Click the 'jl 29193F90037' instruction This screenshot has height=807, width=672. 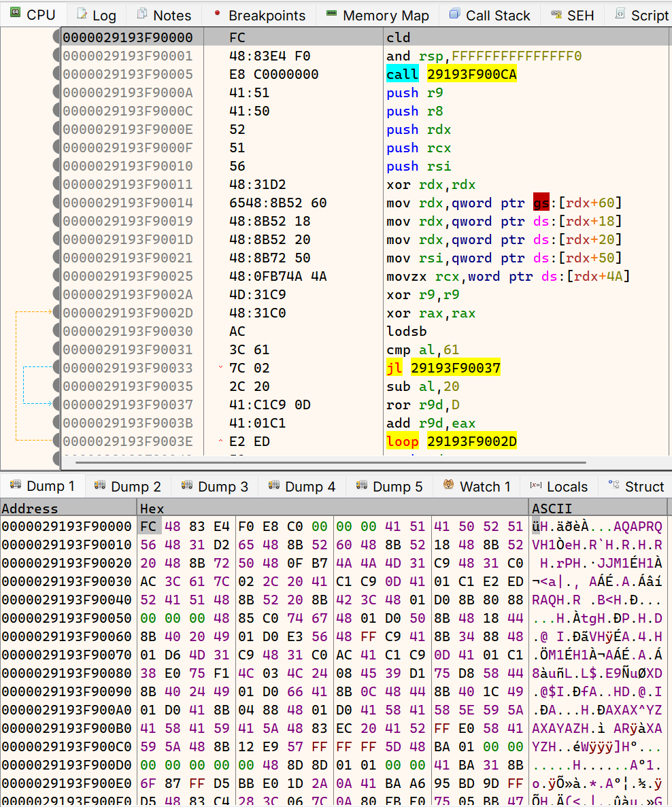443,368
